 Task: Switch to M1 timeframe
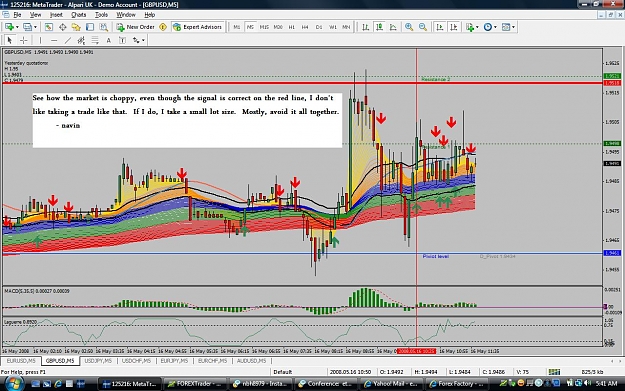click(237, 27)
